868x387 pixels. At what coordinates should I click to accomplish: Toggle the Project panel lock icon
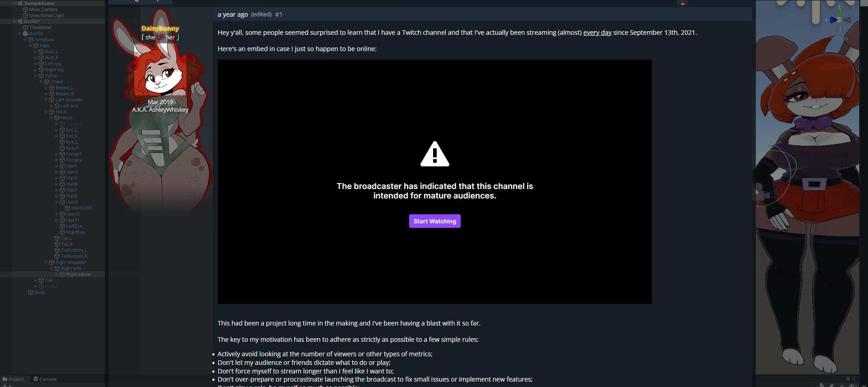coord(848,379)
